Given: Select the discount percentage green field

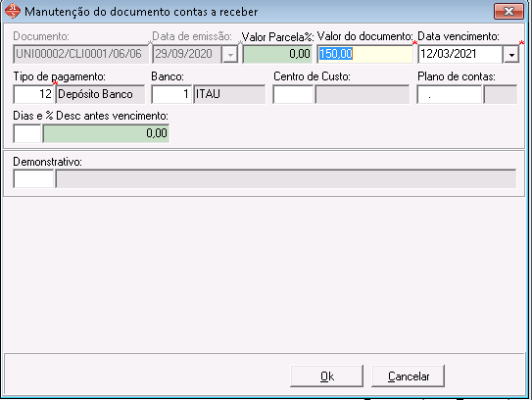Looking at the screenshot, I should (106, 133).
